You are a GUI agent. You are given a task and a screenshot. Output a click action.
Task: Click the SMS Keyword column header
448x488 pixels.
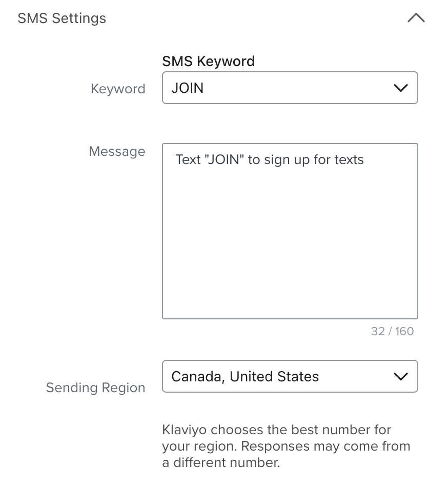(208, 61)
